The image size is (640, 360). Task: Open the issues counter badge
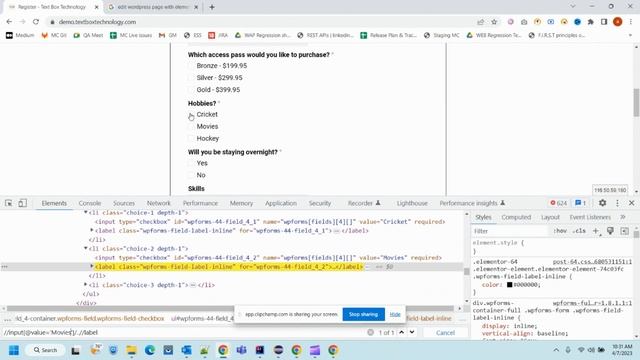(580, 203)
